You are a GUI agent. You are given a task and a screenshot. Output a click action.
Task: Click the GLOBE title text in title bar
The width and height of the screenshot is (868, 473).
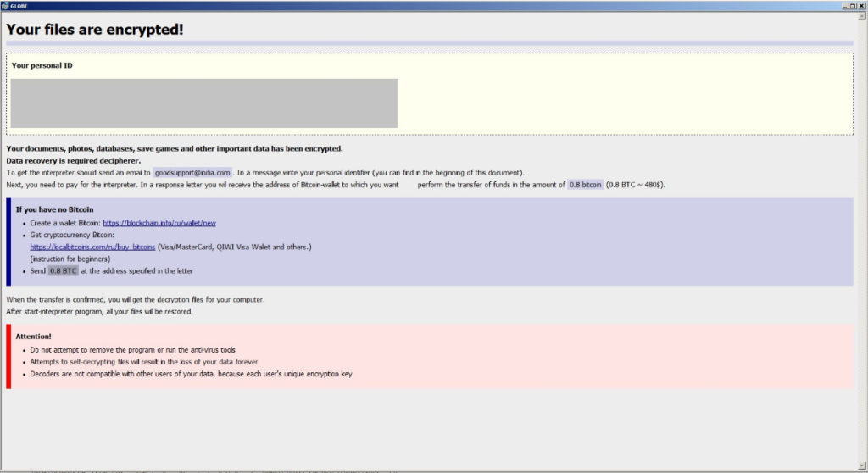(18, 5)
